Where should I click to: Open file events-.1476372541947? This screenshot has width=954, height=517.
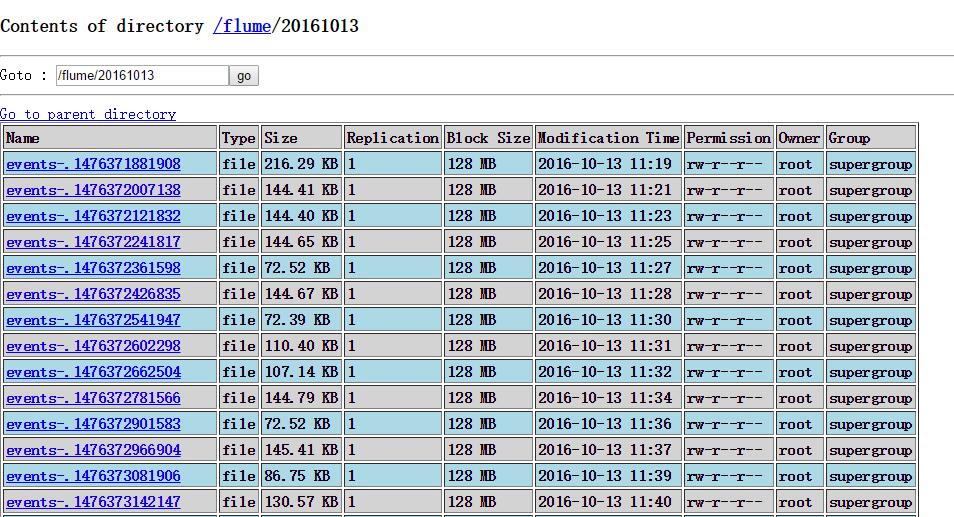click(x=93, y=321)
